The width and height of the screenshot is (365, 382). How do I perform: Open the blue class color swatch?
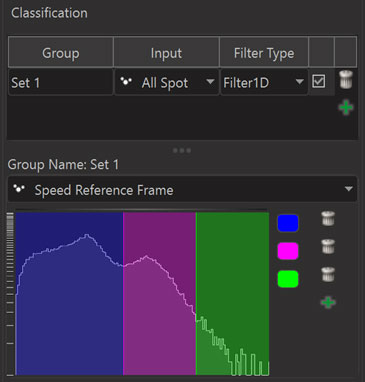pyautogui.click(x=288, y=223)
